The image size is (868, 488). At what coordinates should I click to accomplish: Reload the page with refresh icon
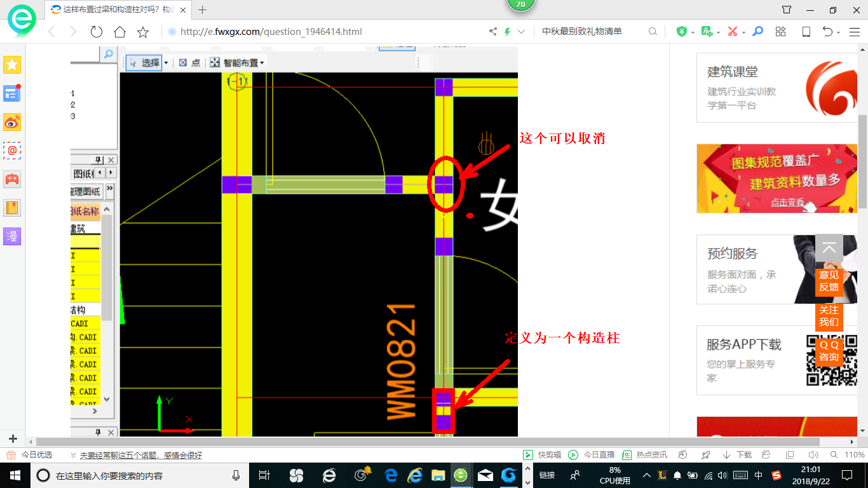(97, 32)
